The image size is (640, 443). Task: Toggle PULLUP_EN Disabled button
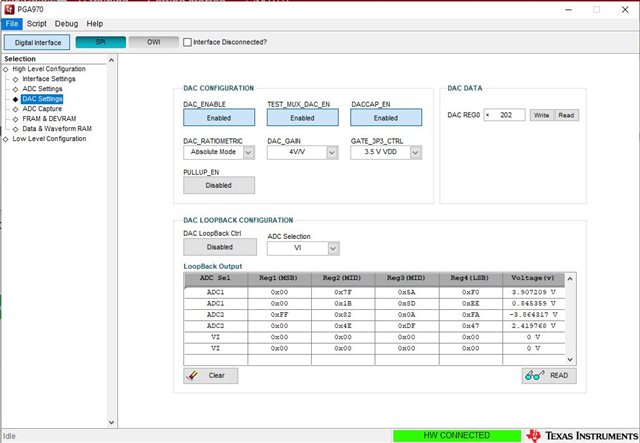coord(219,185)
